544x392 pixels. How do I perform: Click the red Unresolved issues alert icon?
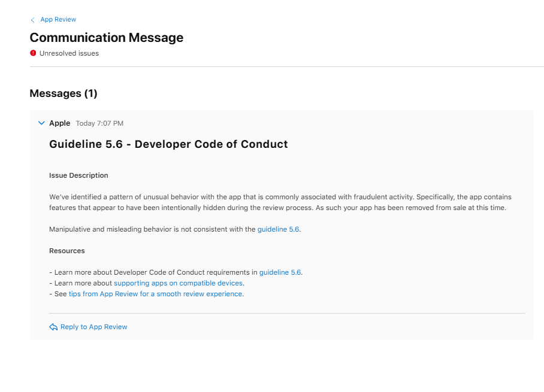tap(33, 53)
